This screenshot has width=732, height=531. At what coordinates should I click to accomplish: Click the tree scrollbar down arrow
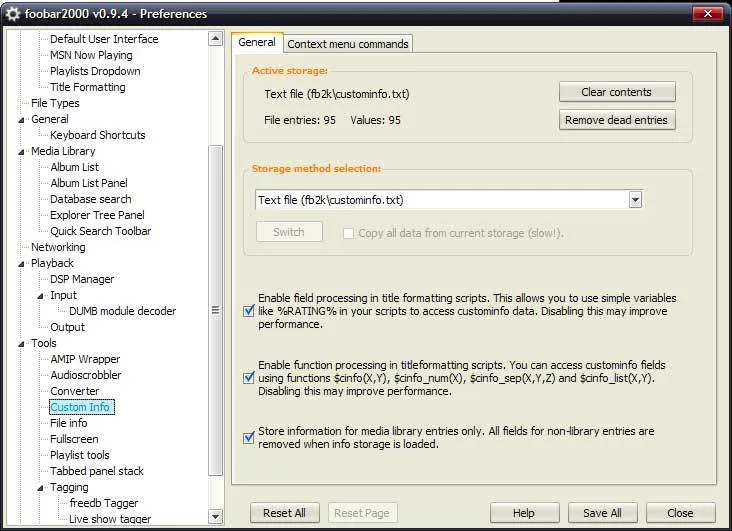coord(215,517)
